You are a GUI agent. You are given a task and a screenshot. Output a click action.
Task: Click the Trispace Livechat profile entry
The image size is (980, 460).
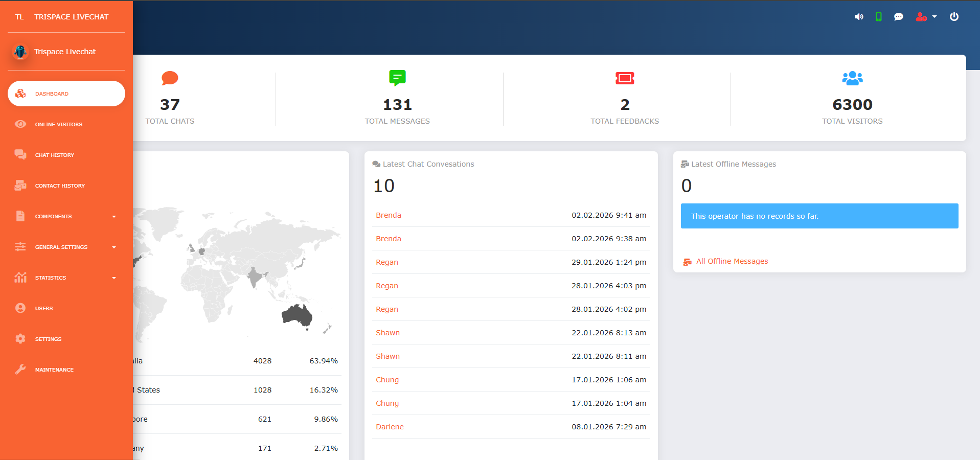65,51
